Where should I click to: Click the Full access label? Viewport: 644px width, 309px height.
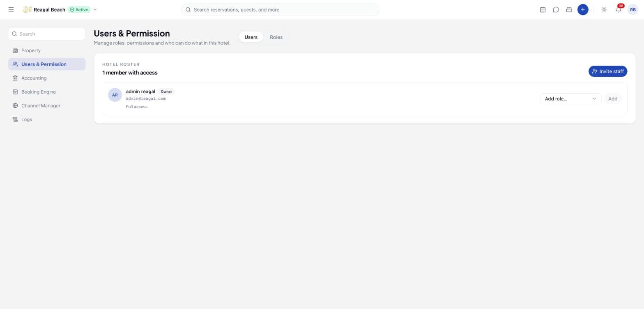[137, 107]
